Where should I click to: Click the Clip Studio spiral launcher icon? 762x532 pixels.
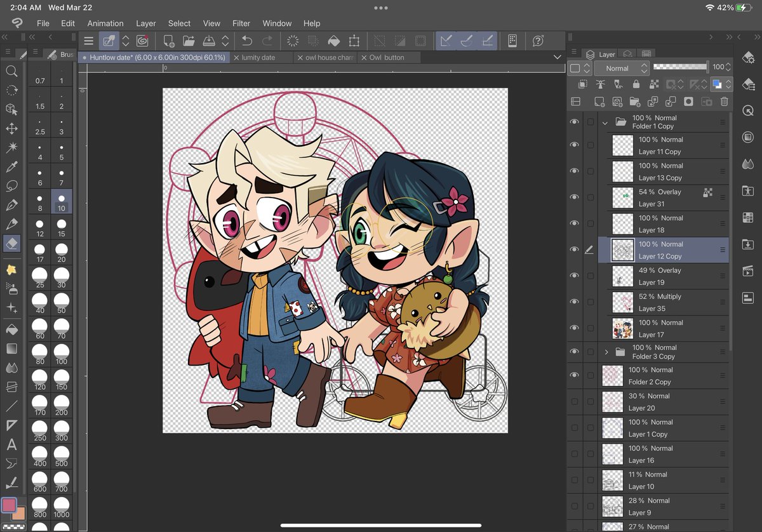click(142, 41)
